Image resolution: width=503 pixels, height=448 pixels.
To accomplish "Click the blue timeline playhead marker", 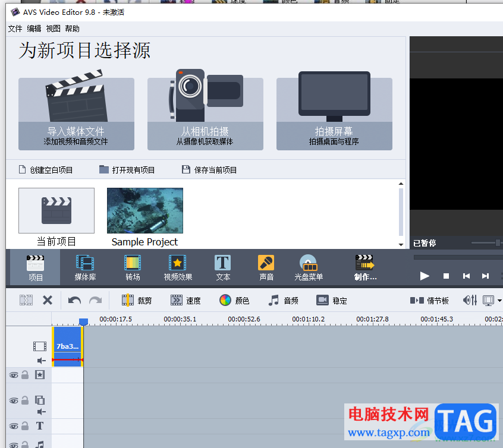I will coord(83,321).
